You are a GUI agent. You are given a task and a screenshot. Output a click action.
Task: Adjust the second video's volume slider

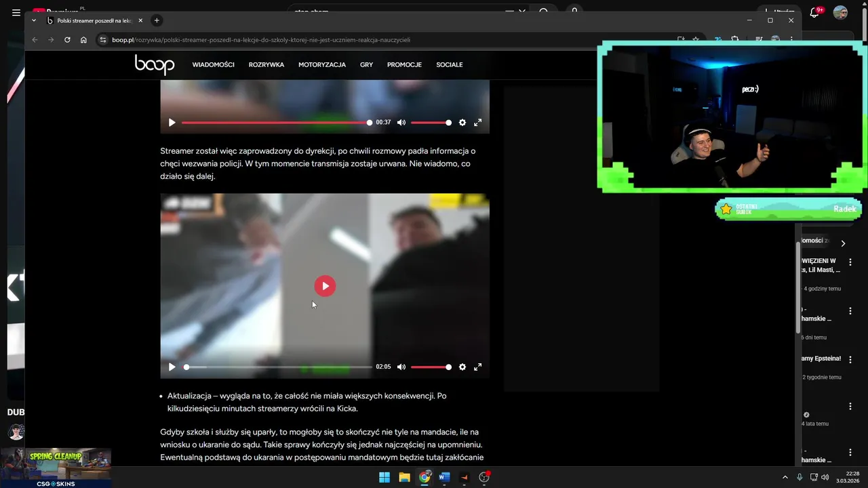[x=431, y=367]
